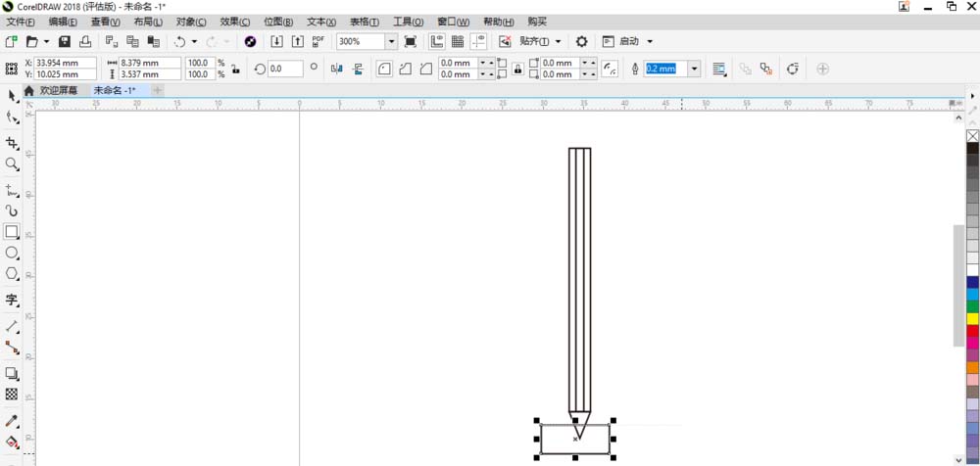Image resolution: width=980 pixels, height=466 pixels.
Task: Open the 启动 launcher dropdown
Action: 650,42
